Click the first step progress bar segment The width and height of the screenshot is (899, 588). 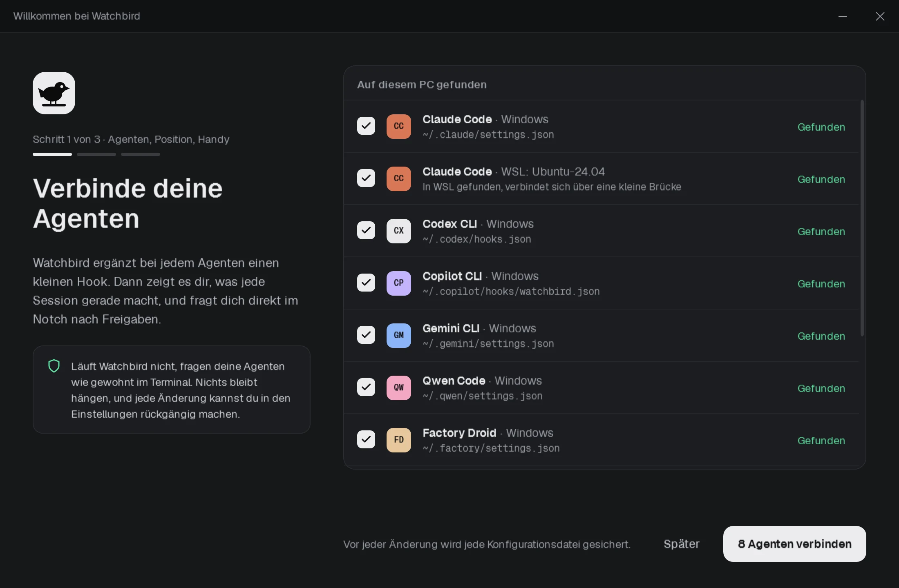coord(52,154)
